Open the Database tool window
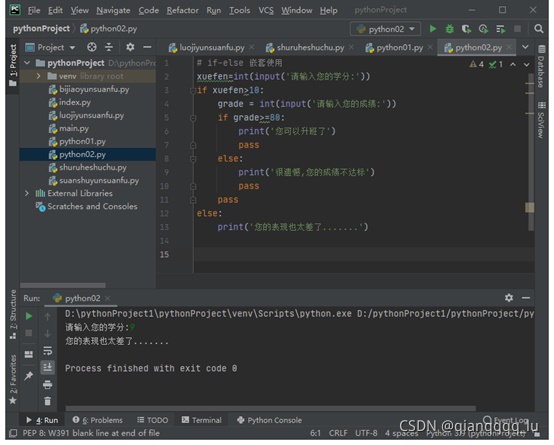The width and height of the screenshot is (554, 445). pyautogui.click(x=541, y=67)
